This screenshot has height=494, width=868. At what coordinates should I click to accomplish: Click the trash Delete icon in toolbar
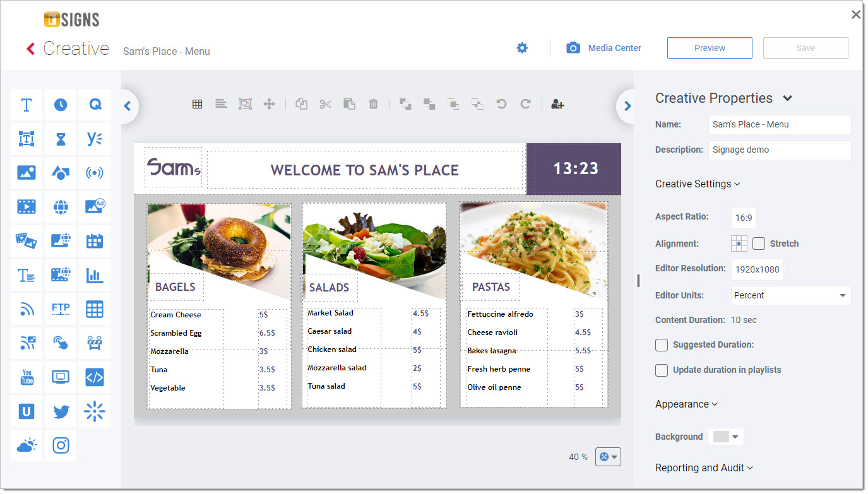pos(373,104)
